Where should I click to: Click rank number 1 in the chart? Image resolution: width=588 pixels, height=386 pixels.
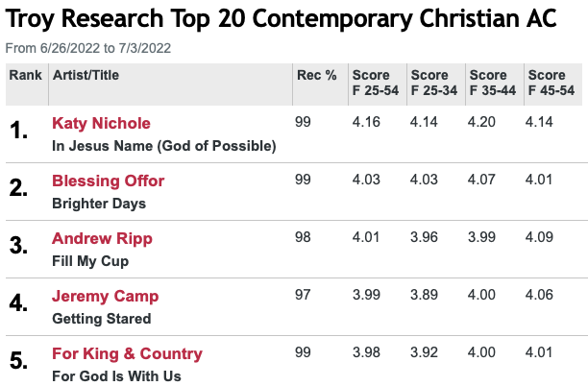point(19,133)
